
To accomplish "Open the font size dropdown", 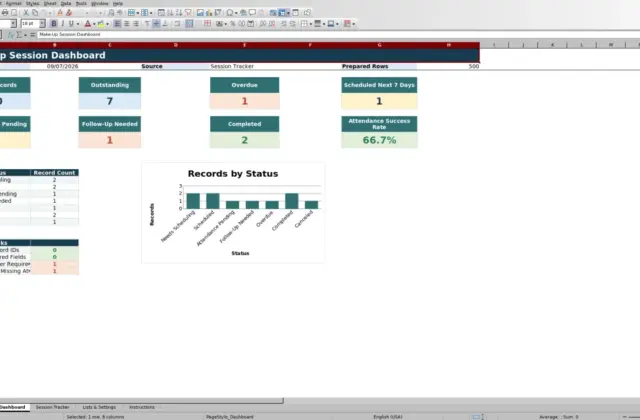I will pos(42,24).
